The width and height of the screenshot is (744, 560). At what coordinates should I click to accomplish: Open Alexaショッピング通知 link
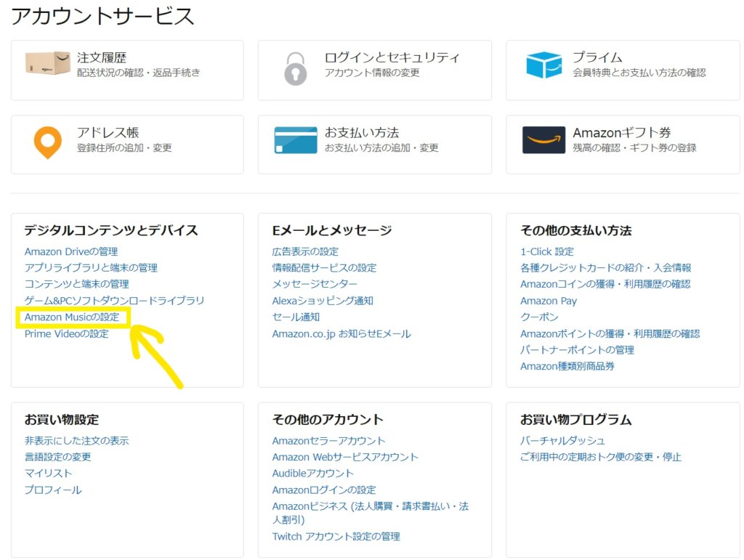pyautogui.click(x=323, y=301)
